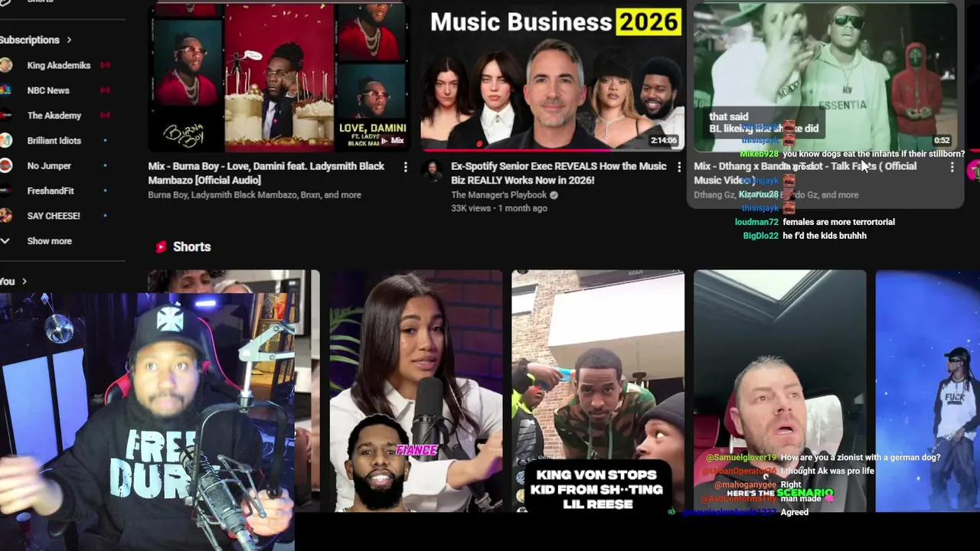The width and height of the screenshot is (980, 551).
Task: Open more options for Dthang mix
Action: tap(952, 167)
